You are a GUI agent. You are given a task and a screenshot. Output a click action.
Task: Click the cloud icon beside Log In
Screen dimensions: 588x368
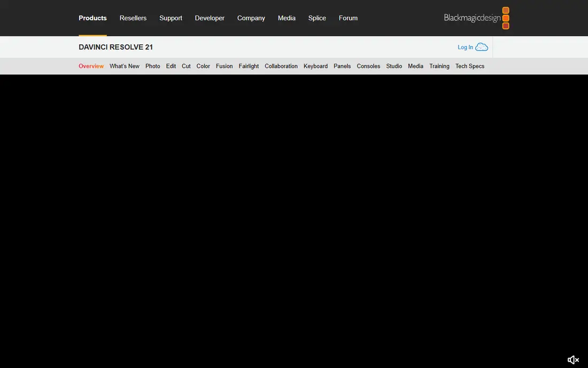click(x=482, y=47)
